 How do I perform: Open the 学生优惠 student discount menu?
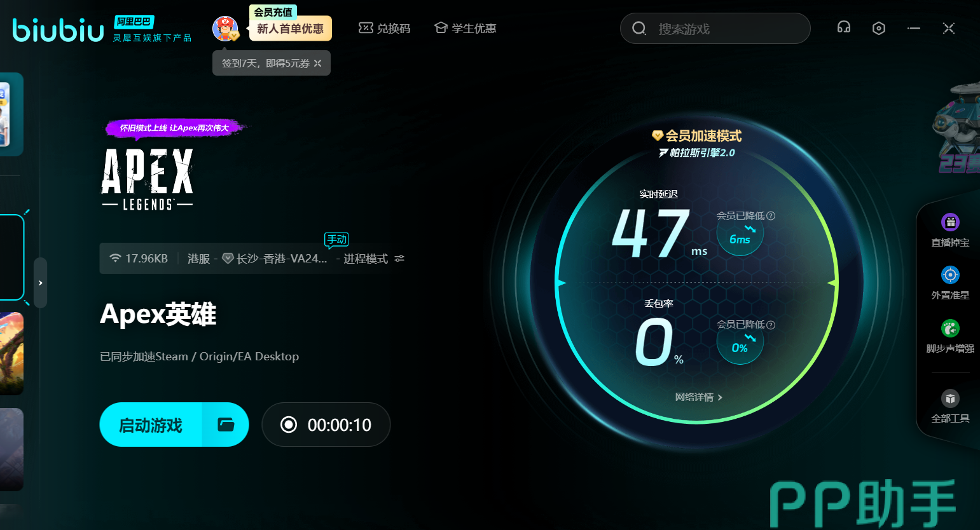[465, 29]
